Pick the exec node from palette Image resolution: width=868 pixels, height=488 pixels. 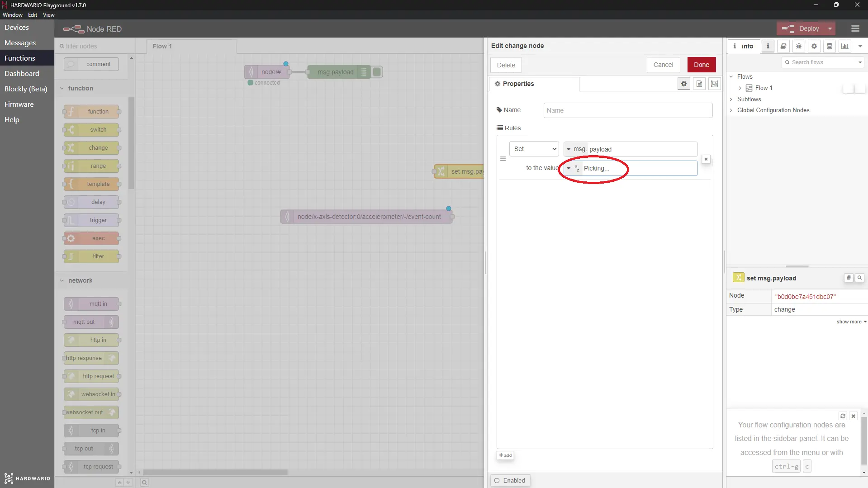click(x=91, y=238)
